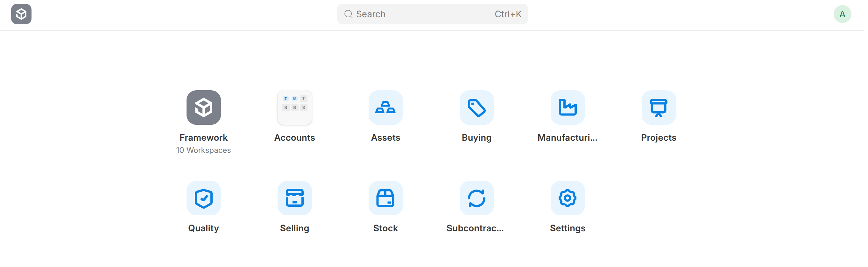Click the Accounts label

click(294, 138)
